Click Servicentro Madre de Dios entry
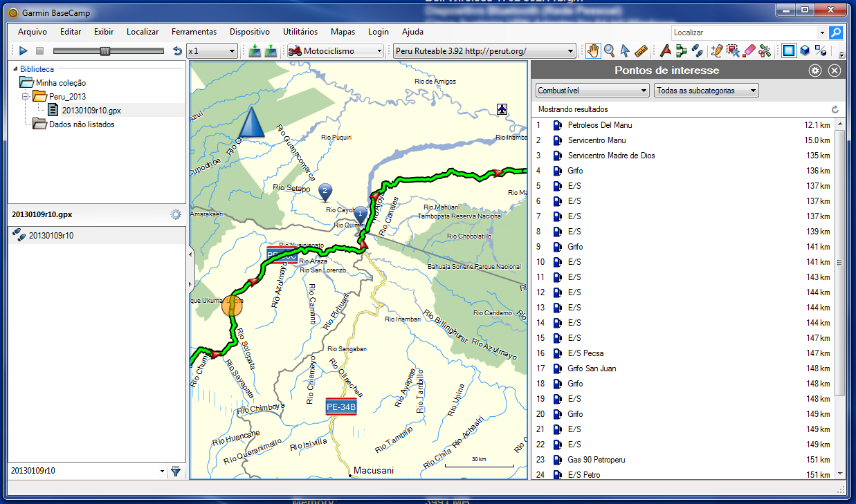 point(611,156)
